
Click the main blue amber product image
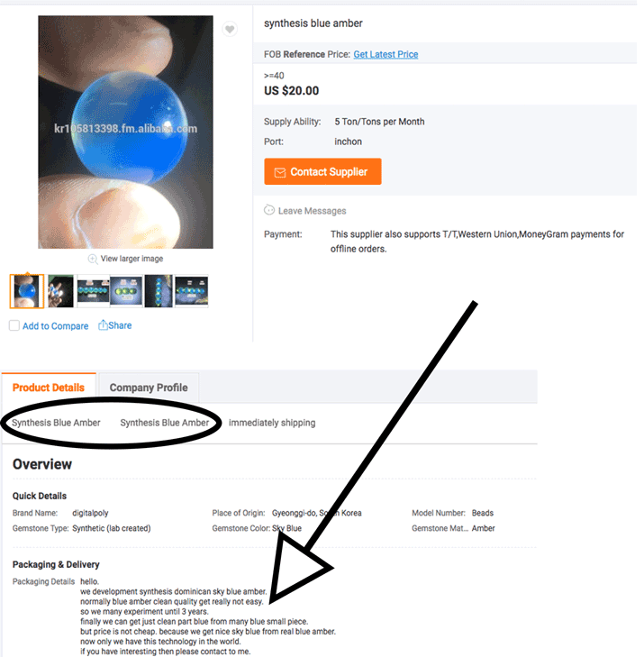(x=125, y=132)
